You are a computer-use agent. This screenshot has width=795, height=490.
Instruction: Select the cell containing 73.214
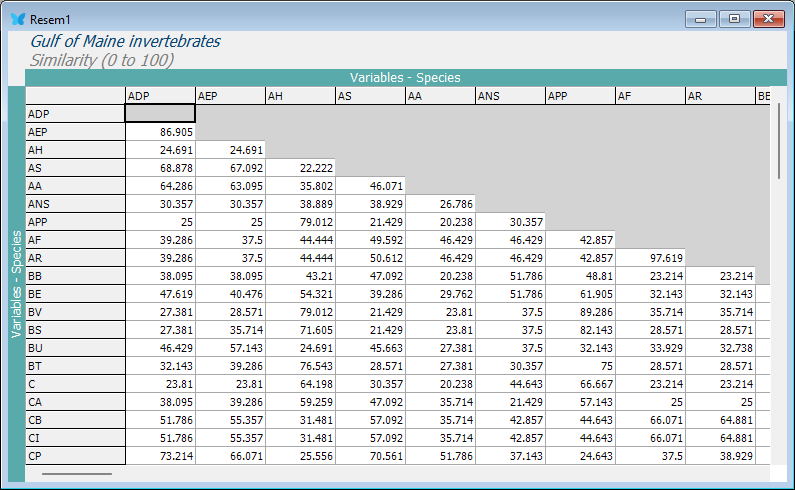[159, 456]
